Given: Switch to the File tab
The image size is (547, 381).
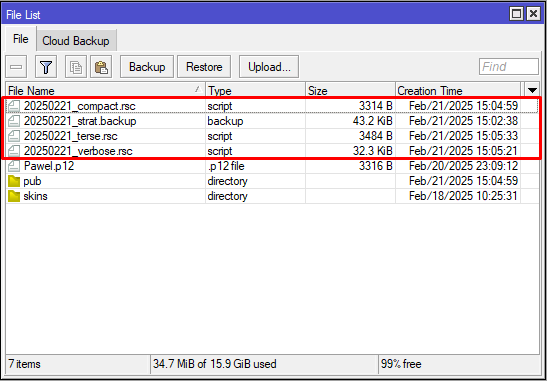Looking at the screenshot, I should point(21,39).
